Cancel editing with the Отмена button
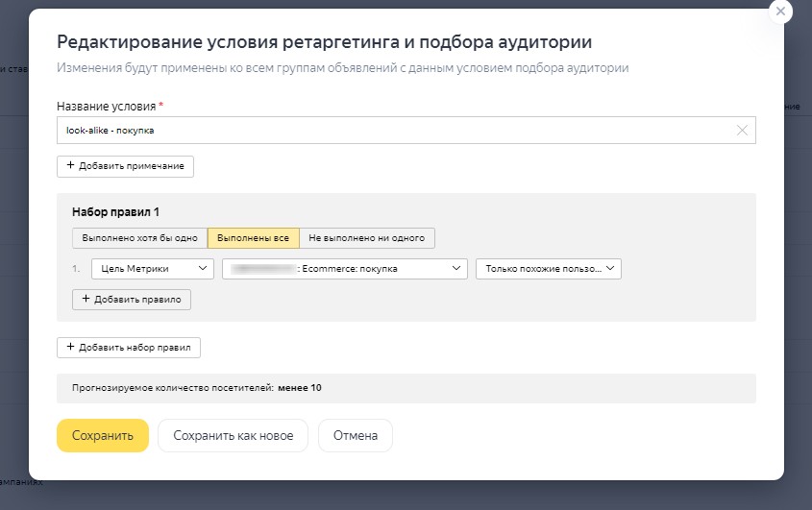This screenshot has height=510, width=812. coord(355,435)
